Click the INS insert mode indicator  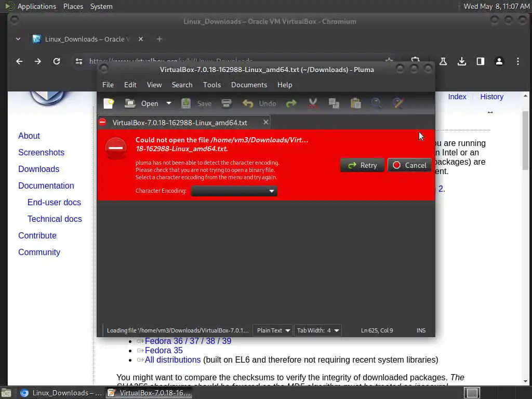click(421, 330)
